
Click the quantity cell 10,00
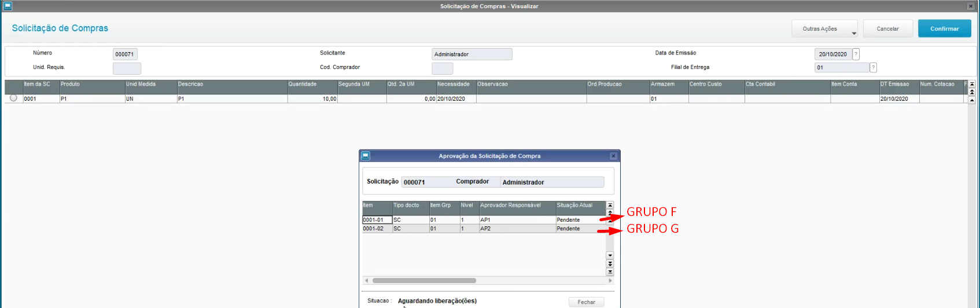[x=312, y=99]
